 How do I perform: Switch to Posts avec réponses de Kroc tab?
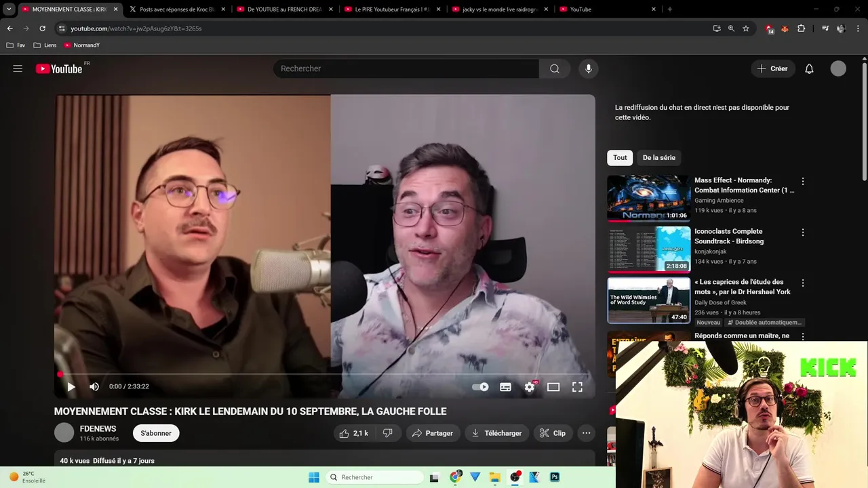[x=178, y=9]
